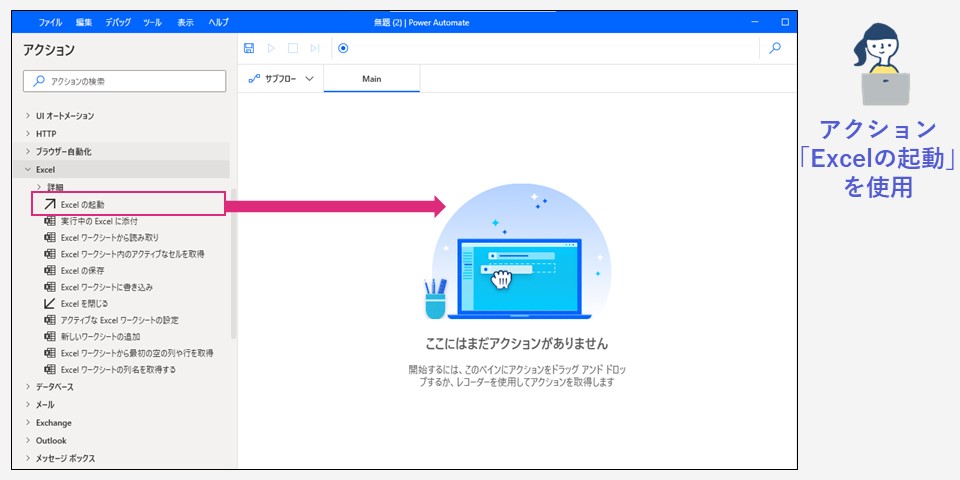
Task: Click the actions panel vertical scrollbar
Action: [233, 263]
